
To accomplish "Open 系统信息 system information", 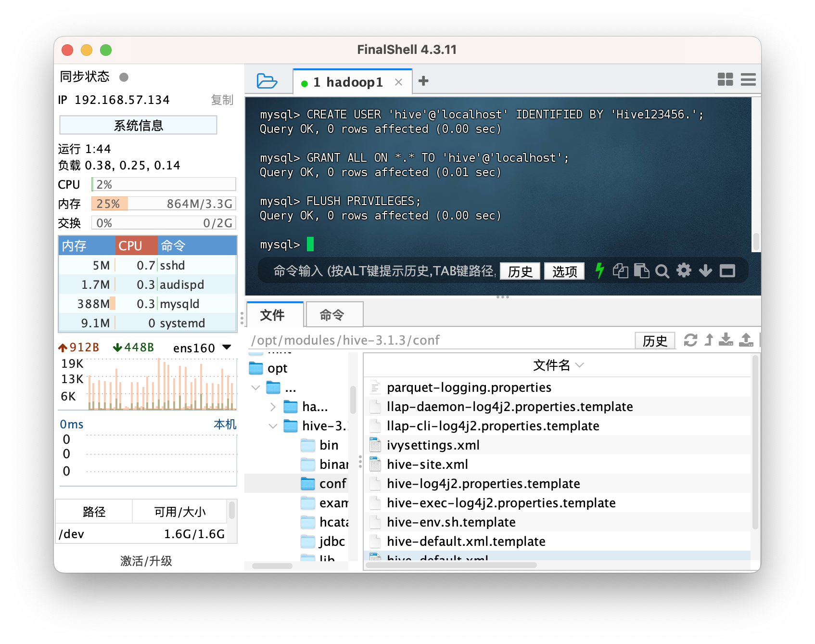I will pyautogui.click(x=138, y=125).
